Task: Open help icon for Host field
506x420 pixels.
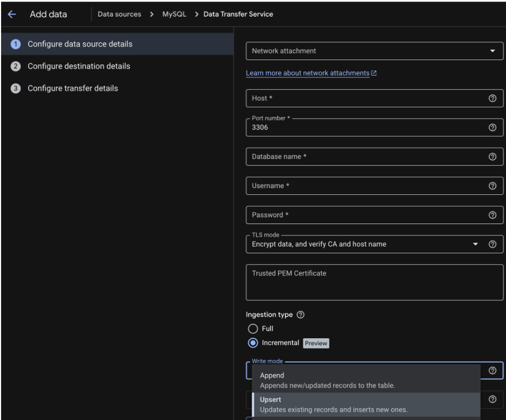Action: 492,99
